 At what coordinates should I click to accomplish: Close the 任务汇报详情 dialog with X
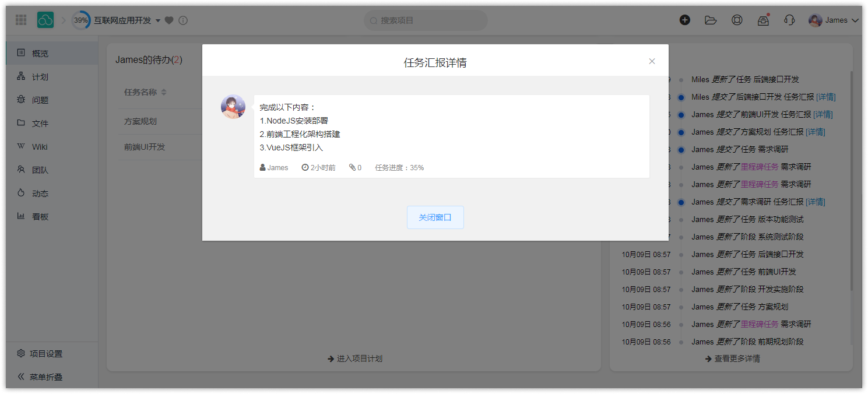(652, 61)
